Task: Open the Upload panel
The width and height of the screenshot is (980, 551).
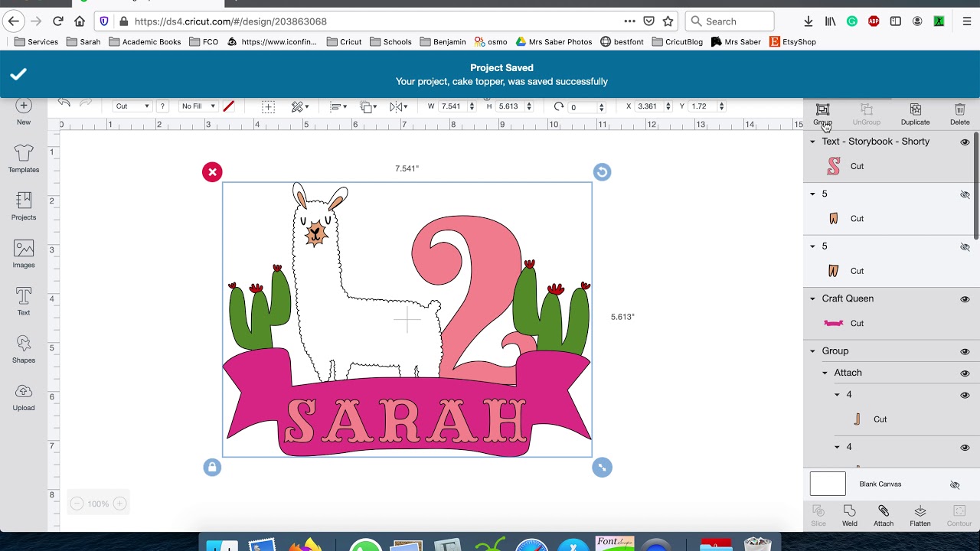Action: click(24, 397)
